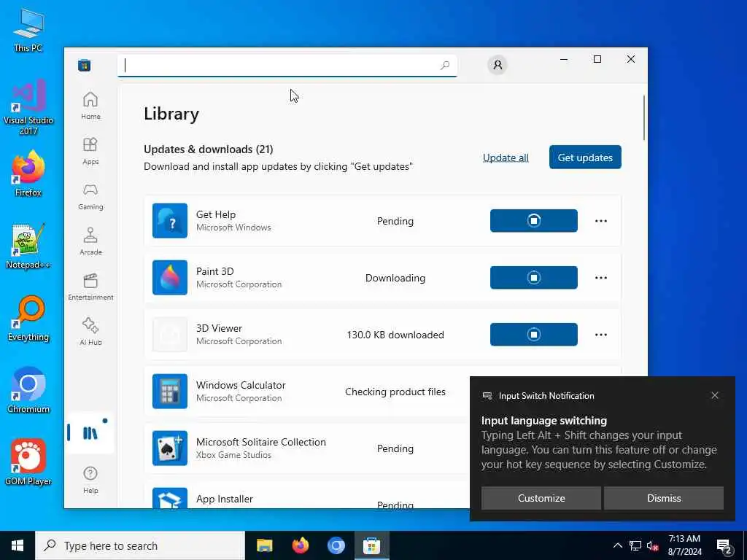Open the Action Center notifications icon

(x=724, y=546)
